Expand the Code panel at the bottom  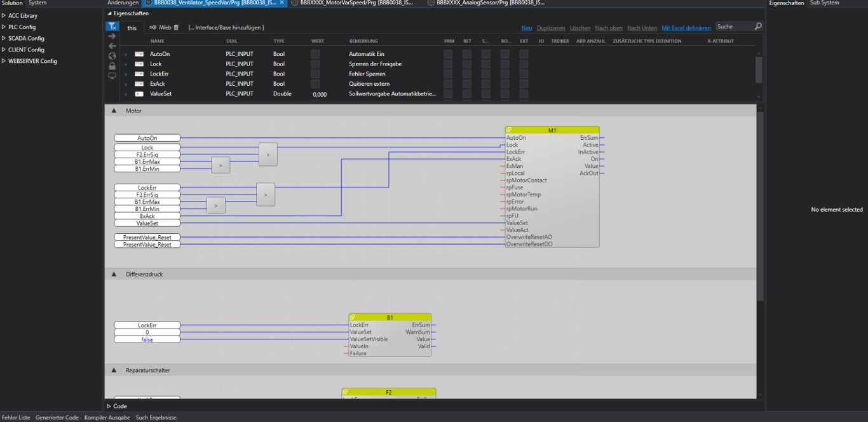pos(109,406)
